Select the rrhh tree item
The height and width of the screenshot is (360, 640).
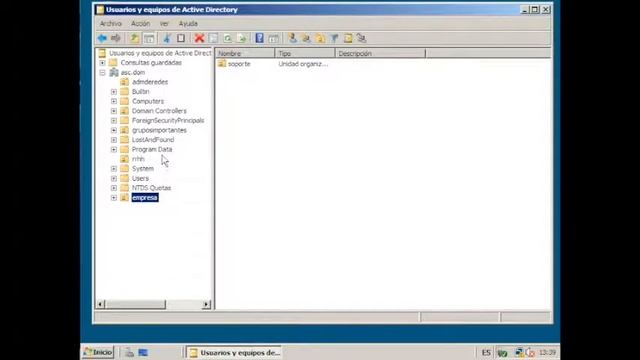point(138,159)
